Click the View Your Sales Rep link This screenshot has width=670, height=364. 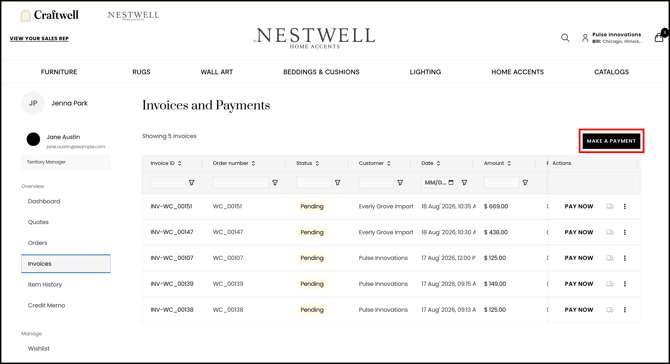(39, 38)
